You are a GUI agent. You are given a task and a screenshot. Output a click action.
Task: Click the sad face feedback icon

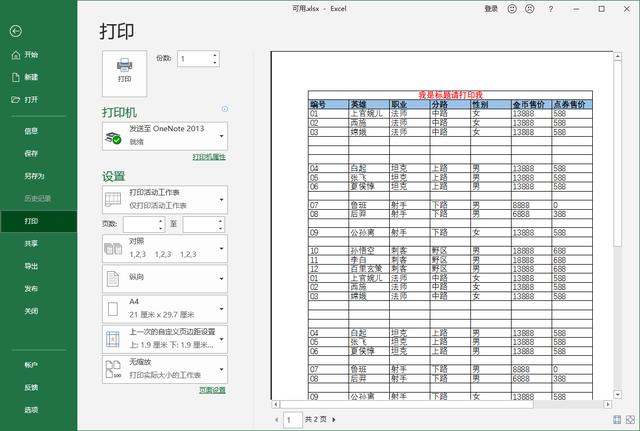point(530,9)
